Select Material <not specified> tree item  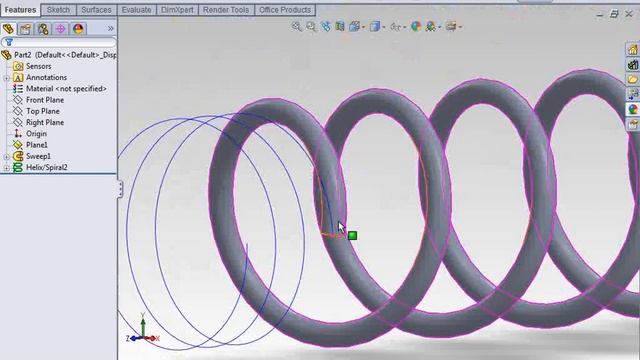pos(66,89)
